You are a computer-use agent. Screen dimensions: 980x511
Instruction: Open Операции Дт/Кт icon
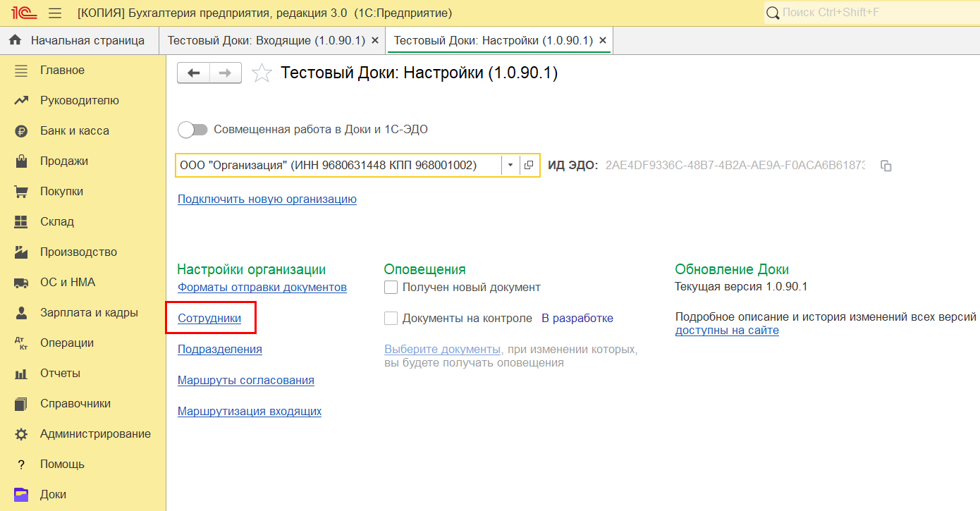pyautogui.click(x=21, y=343)
